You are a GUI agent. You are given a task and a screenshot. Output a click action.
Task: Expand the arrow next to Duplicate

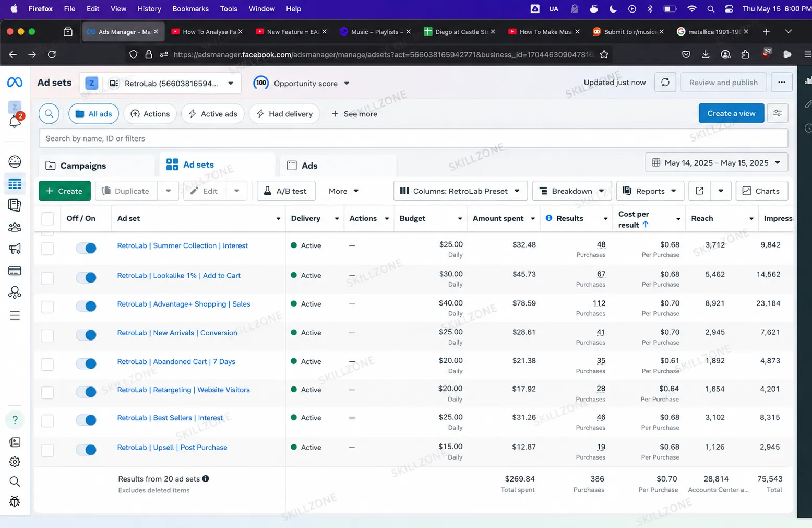click(x=168, y=191)
